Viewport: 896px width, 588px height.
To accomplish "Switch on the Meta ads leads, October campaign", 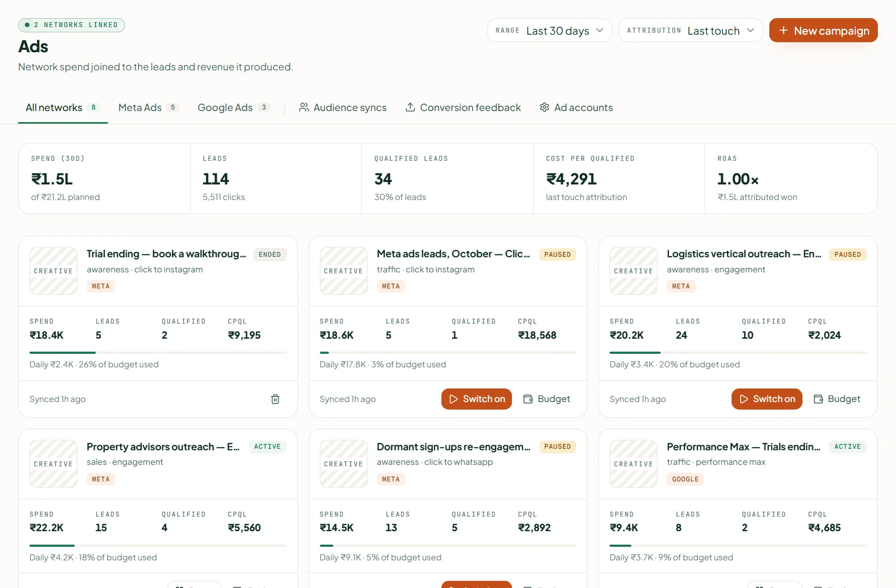I will pyautogui.click(x=477, y=399).
